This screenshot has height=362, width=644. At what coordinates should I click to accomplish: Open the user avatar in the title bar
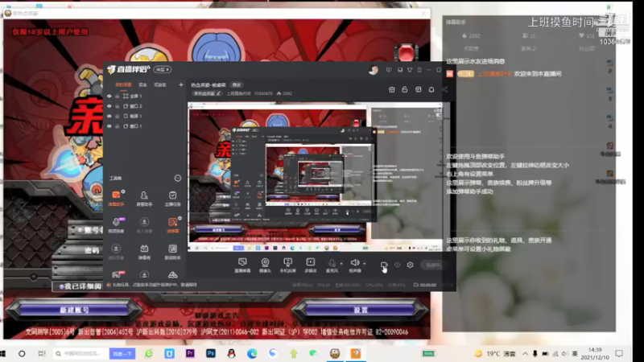374,70
